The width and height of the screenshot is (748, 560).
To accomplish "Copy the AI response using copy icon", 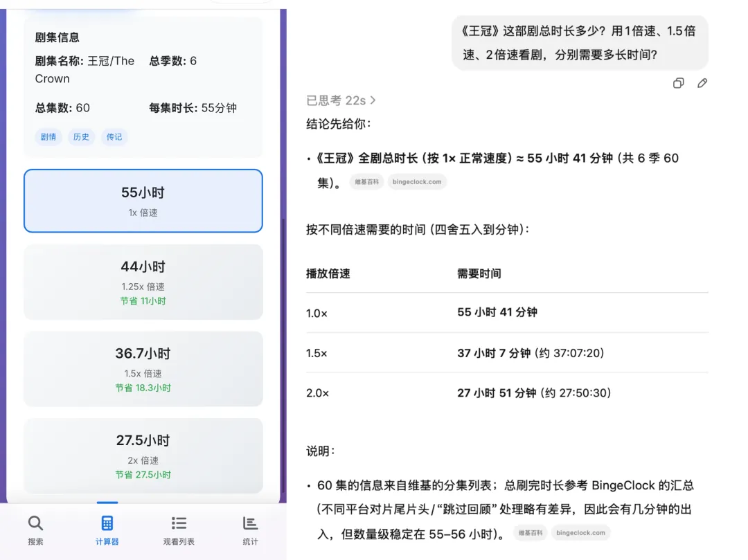I will pyautogui.click(x=677, y=82).
